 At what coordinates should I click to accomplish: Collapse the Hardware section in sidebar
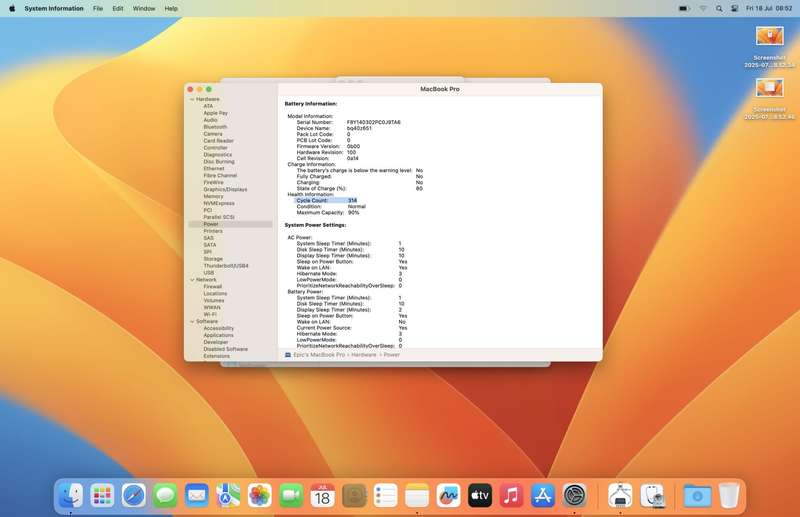(192, 99)
